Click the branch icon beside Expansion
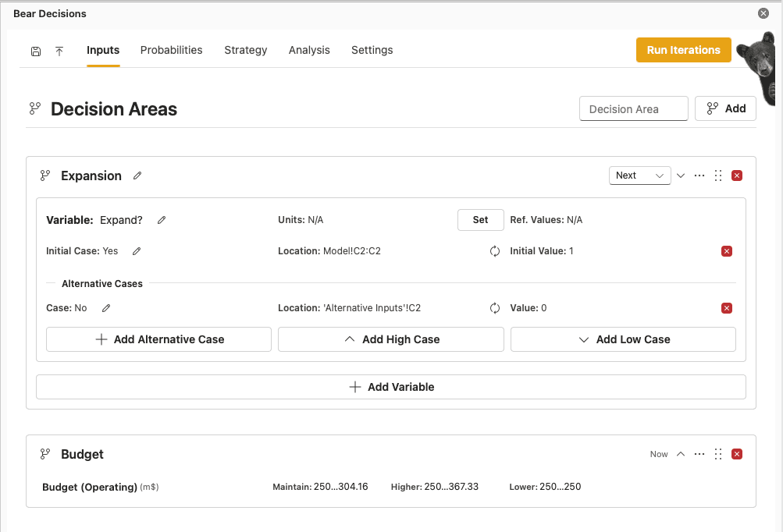 coord(45,176)
